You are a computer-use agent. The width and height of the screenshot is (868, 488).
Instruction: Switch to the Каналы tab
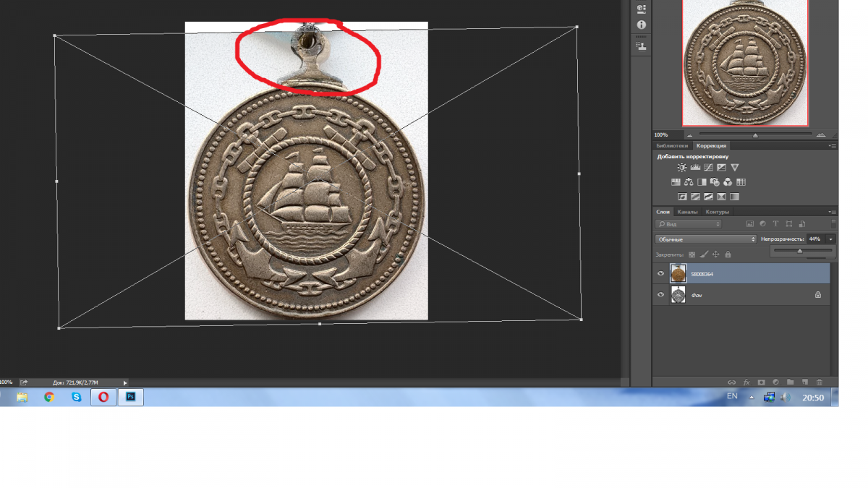[x=687, y=212]
